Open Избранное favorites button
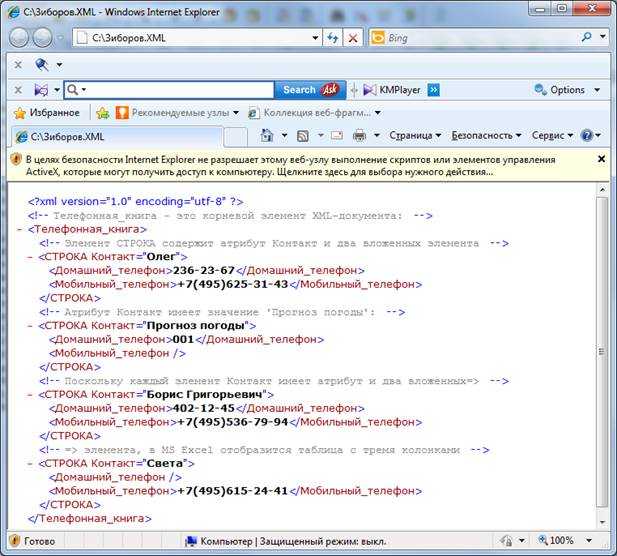Viewport: 617px width, 556px height. click(46, 113)
